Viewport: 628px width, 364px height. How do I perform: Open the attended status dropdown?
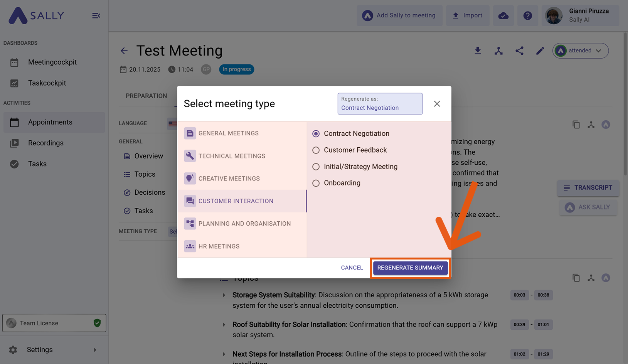(x=581, y=51)
